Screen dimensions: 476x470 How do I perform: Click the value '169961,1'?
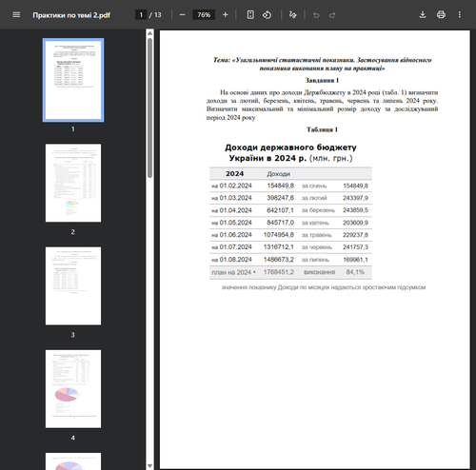355,260
